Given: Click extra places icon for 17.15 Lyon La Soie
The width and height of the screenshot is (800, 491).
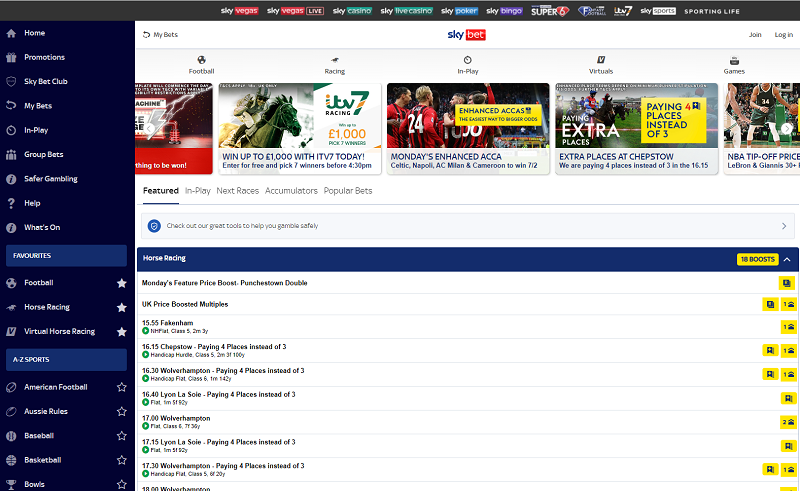Looking at the screenshot, I should [788, 446].
